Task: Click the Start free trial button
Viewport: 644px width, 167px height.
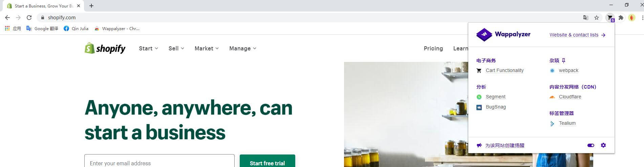Action: tap(267, 161)
